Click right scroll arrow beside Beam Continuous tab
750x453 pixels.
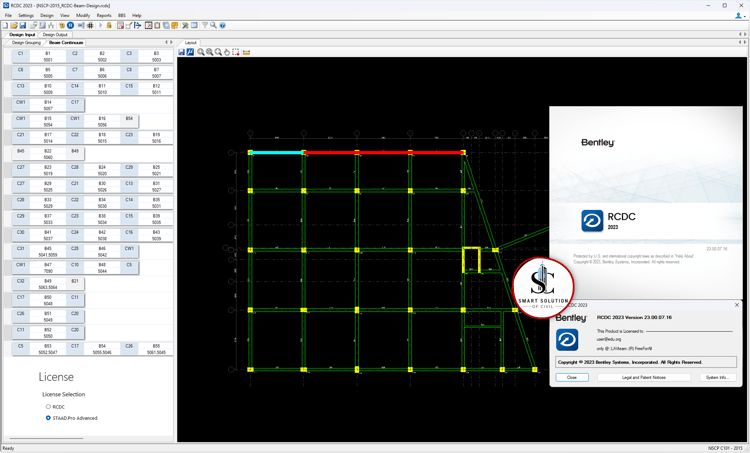(171, 42)
